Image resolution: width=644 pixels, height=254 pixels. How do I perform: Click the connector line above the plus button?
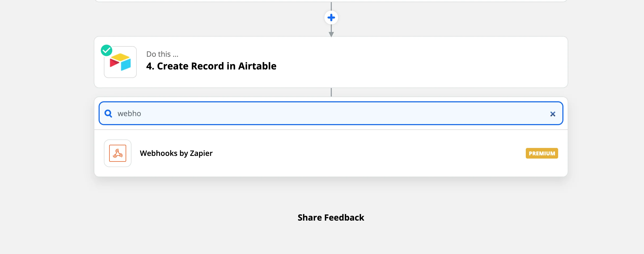click(331, 6)
